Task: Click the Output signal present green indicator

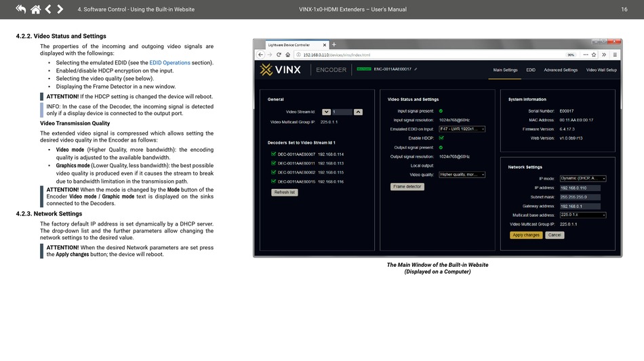Action: click(441, 147)
